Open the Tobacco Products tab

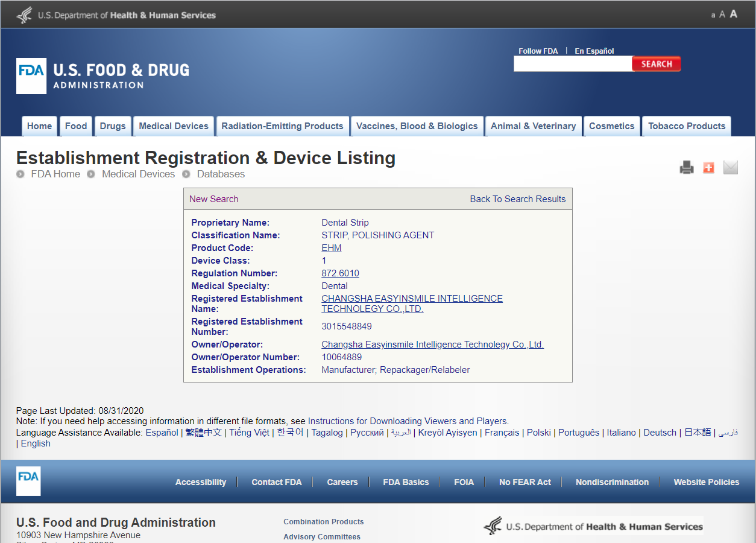click(x=687, y=126)
